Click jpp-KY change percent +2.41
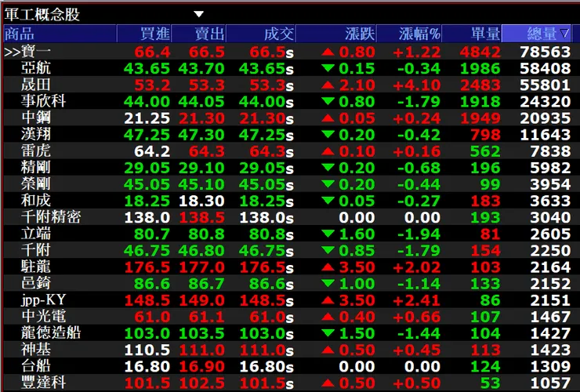This screenshot has height=392, width=580. pos(416,300)
